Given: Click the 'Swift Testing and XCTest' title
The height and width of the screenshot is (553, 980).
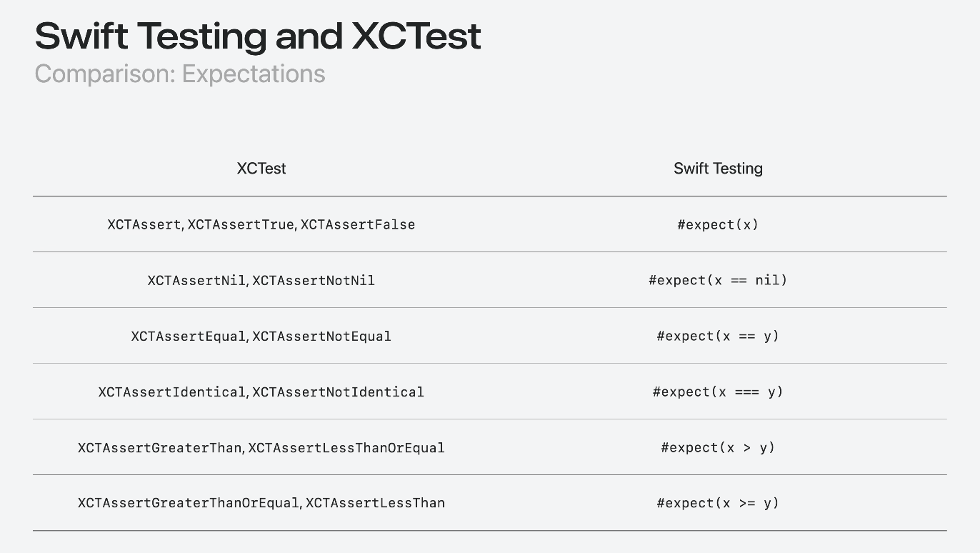Looking at the screenshot, I should point(258,36).
